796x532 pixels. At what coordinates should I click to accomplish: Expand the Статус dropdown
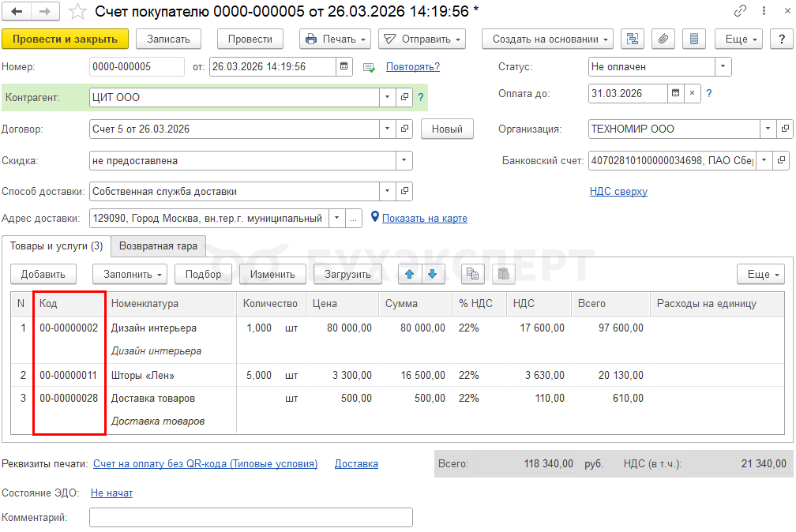[x=723, y=67]
